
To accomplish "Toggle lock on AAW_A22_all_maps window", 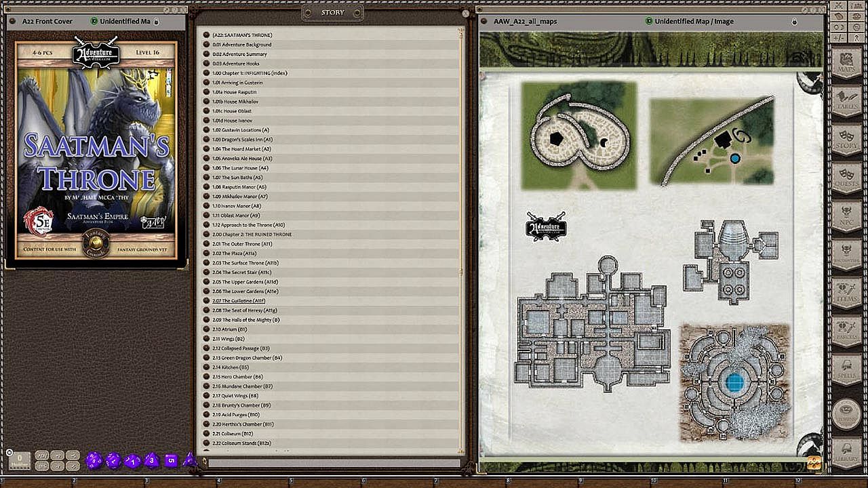I will [795, 22].
